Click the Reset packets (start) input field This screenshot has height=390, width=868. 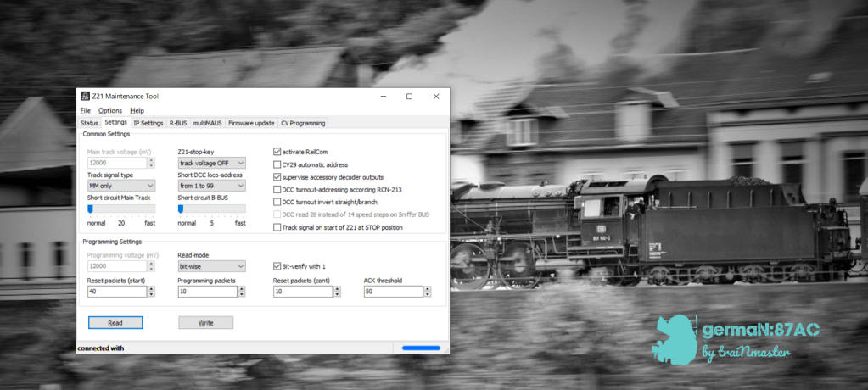pyautogui.click(x=116, y=292)
